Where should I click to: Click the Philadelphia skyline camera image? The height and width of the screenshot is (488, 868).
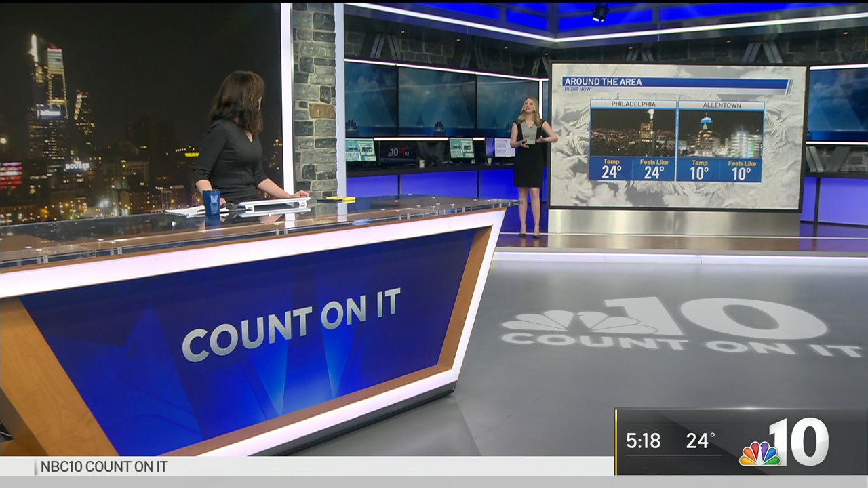[633, 133]
